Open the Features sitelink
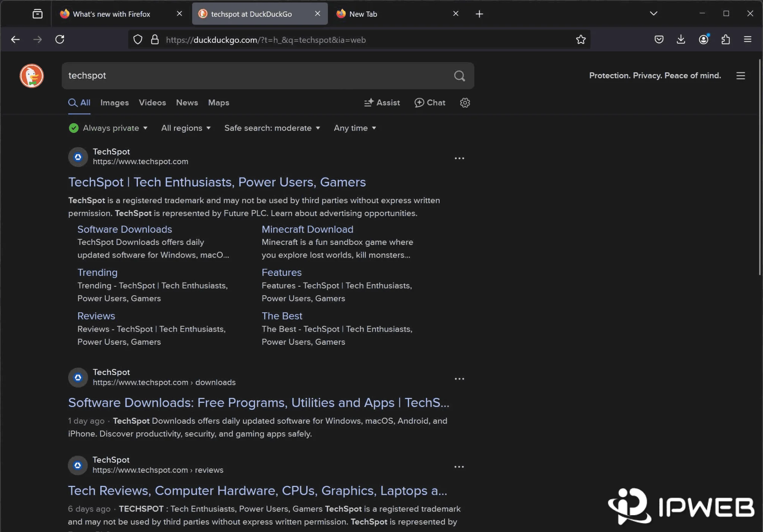This screenshot has height=532, width=763. tap(282, 273)
